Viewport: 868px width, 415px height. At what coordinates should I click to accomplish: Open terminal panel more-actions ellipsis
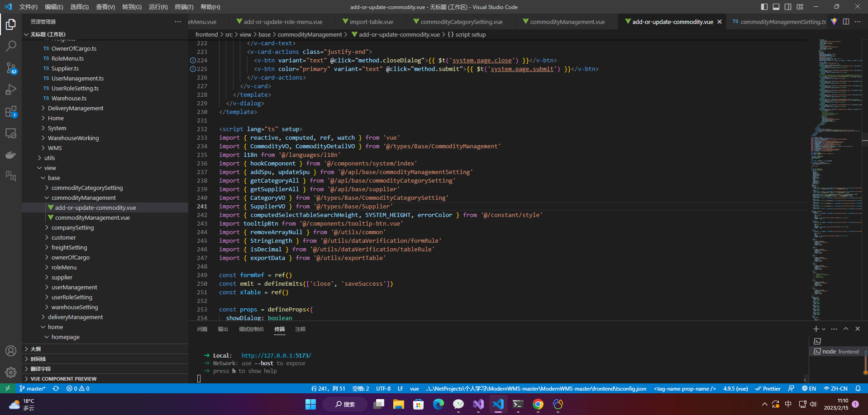[x=834, y=329]
